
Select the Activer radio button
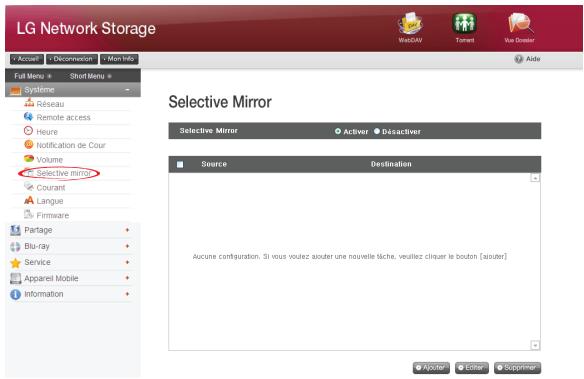pos(338,131)
